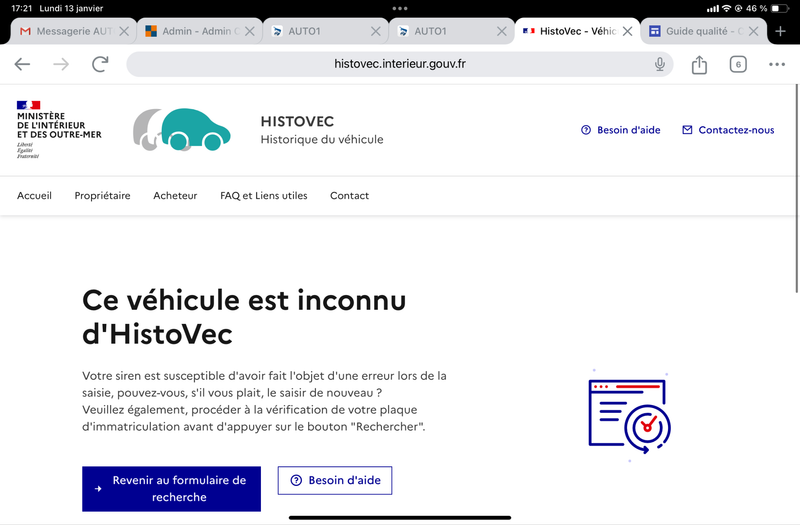Open Propriétaire menu item

coord(102,195)
